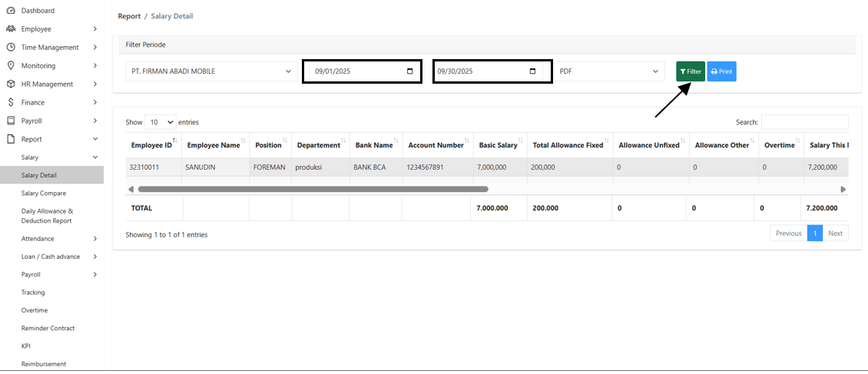868x374 pixels.
Task: Open calendar picker on start date 09/01/2025
Action: click(409, 71)
